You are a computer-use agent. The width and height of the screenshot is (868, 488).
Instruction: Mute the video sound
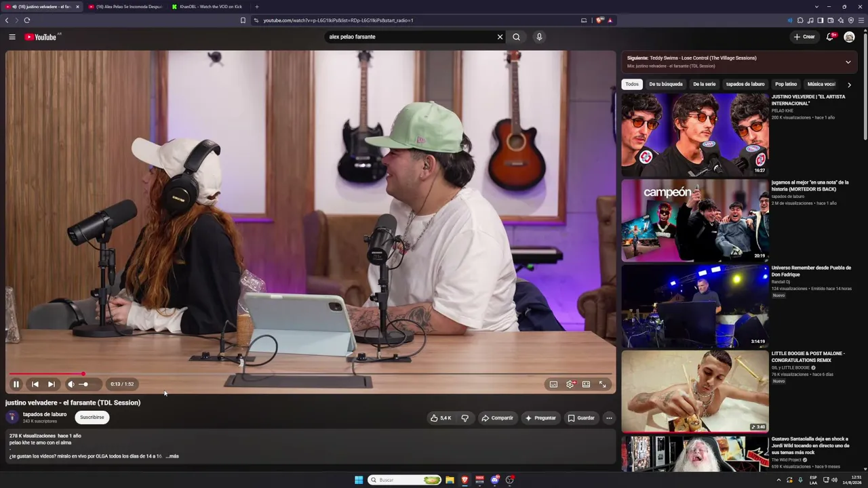click(71, 384)
